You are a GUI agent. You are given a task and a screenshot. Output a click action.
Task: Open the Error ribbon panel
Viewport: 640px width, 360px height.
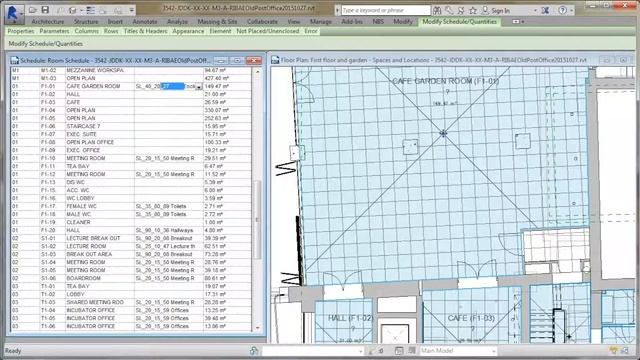pyautogui.click(x=311, y=31)
